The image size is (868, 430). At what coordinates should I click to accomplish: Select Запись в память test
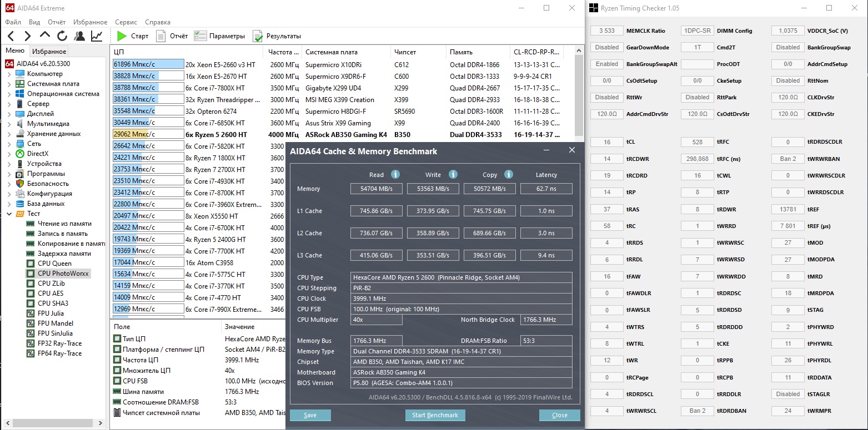[57, 234]
